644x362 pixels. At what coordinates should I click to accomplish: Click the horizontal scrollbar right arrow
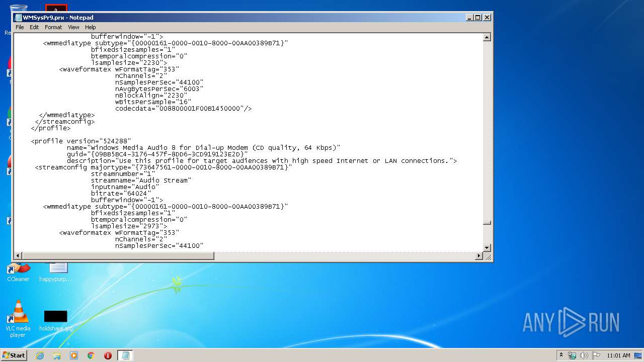tap(479, 256)
